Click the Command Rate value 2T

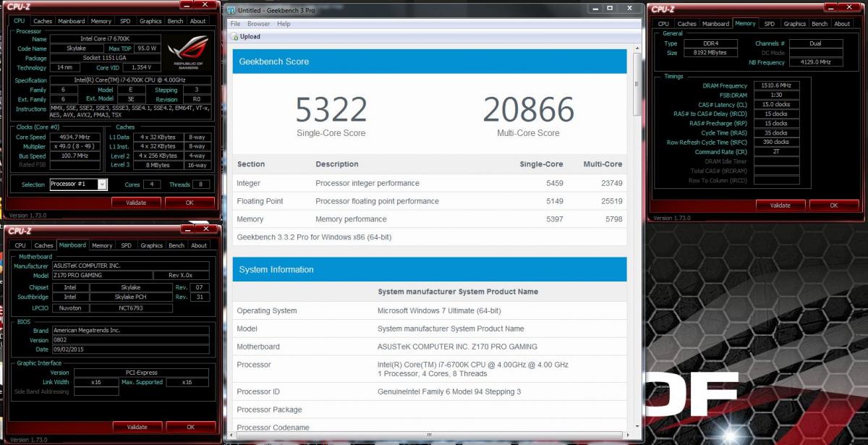pos(776,152)
